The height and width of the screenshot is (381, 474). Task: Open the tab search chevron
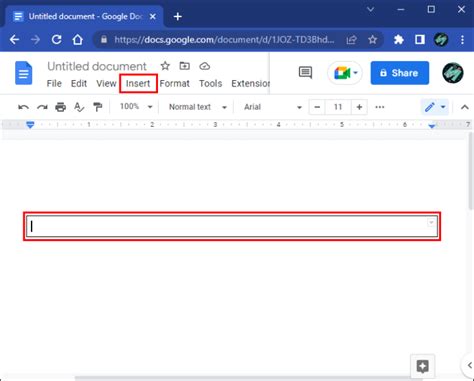(x=370, y=10)
